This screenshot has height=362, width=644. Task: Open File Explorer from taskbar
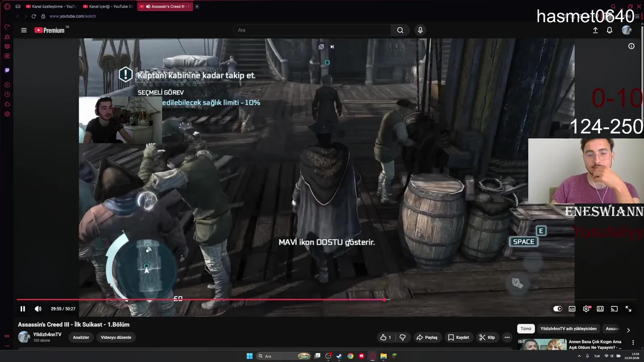click(x=383, y=356)
